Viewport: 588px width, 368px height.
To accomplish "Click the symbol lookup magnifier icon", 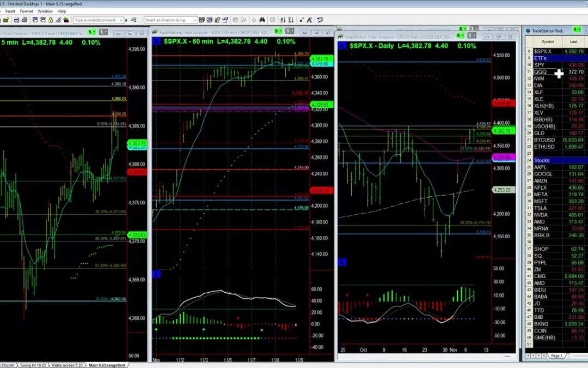I will pyautogui.click(x=133, y=20).
